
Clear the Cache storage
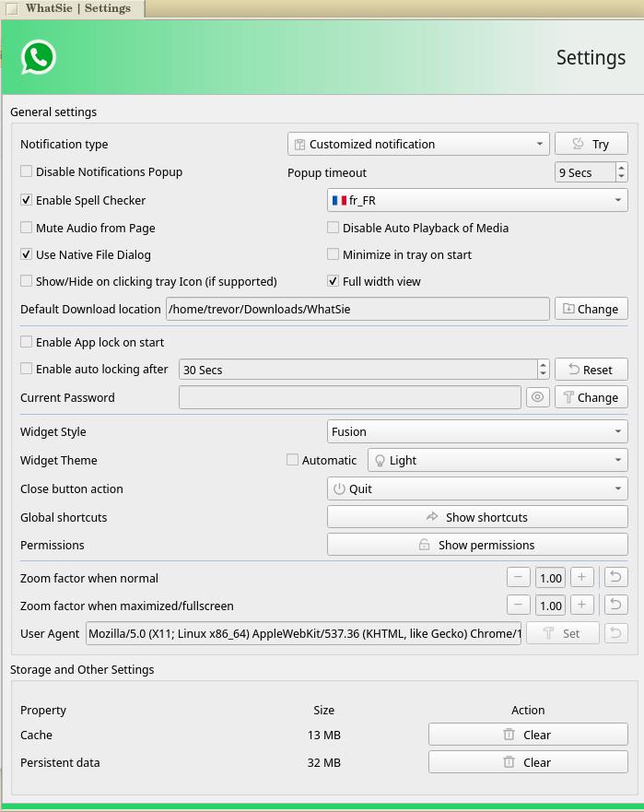click(528, 735)
